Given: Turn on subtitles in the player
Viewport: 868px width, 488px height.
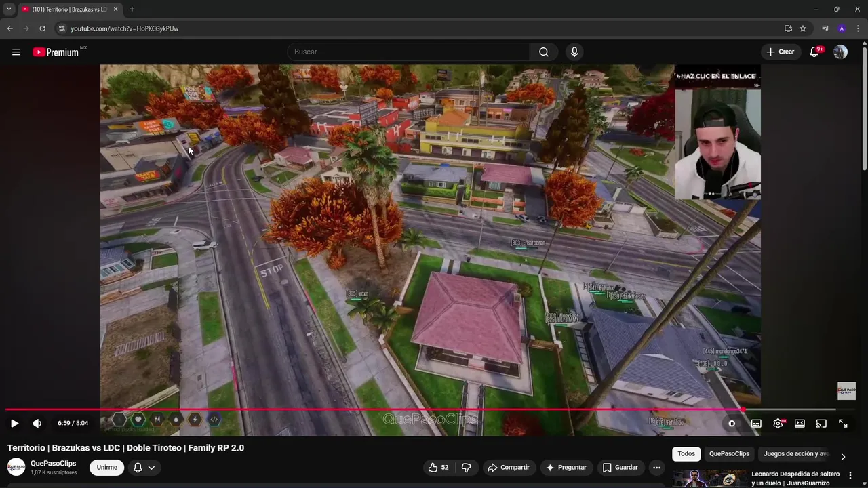Looking at the screenshot, I should tap(756, 424).
